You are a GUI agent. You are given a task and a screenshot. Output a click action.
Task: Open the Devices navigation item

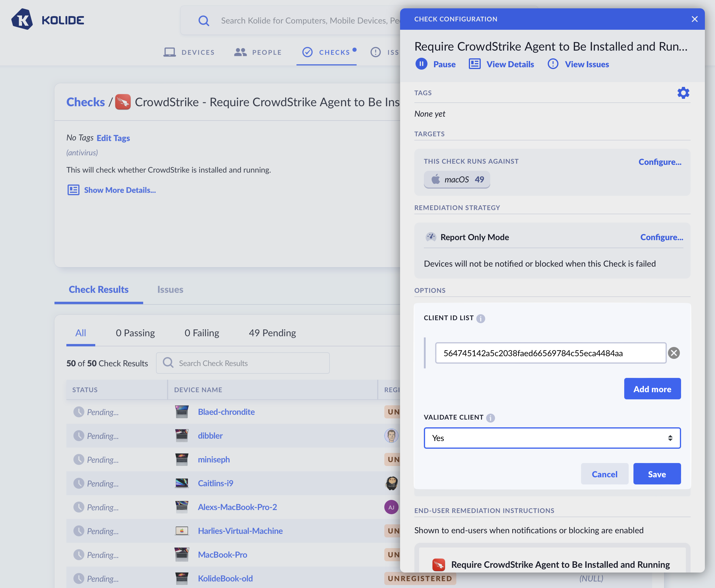coord(189,52)
